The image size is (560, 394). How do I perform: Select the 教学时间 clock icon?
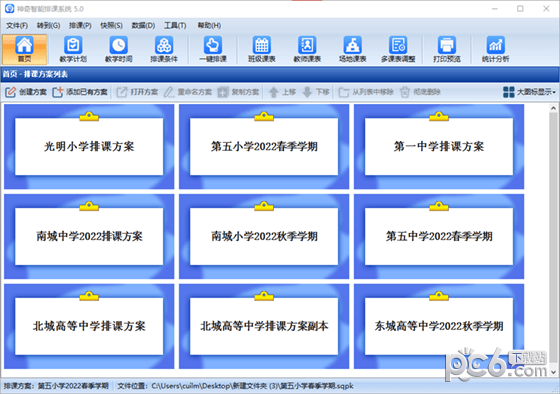pyautogui.click(x=118, y=49)
